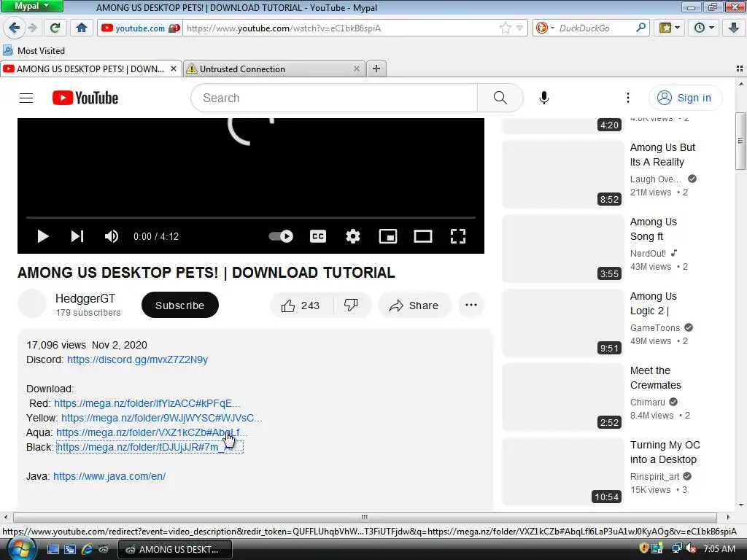The image size is (747, 560).
Task: Close the Untrusted Connection tab
Action: pyautogui.click(x=356, y=69)
